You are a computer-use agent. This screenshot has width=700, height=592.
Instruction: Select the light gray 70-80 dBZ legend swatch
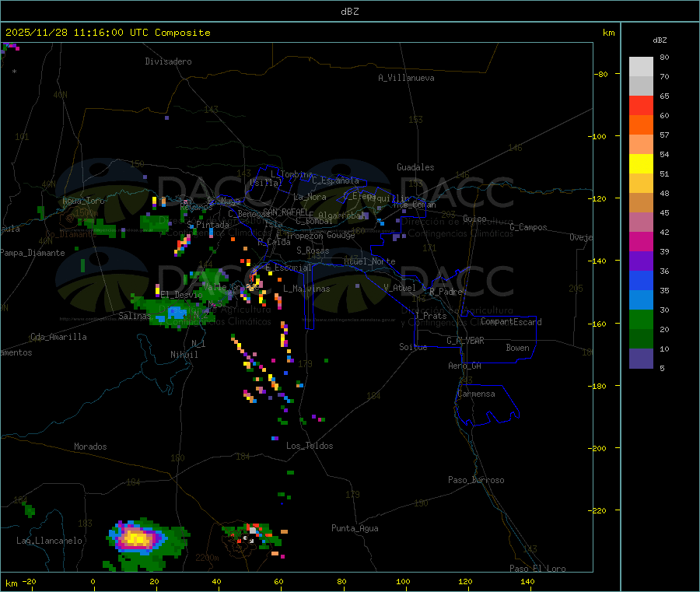[x=641, y=67]
